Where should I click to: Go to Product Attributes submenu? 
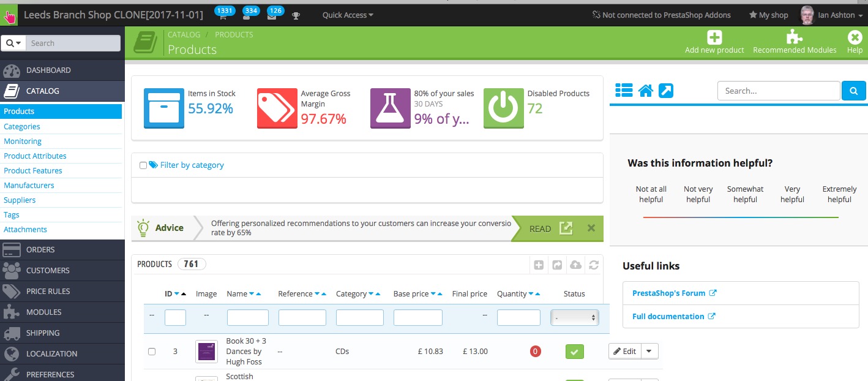pyautogui.click(x=35, y=156)
